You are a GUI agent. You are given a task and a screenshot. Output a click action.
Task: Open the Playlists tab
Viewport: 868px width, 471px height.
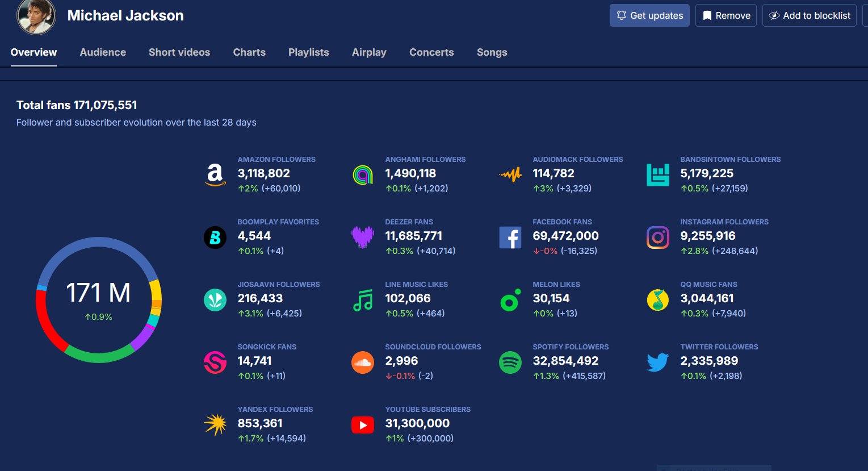[x=309, y=52]
